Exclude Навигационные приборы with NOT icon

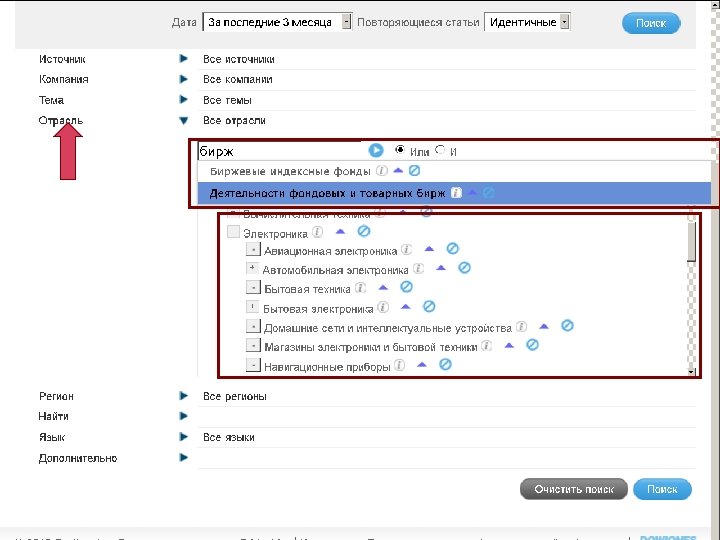tap(445, 365)
